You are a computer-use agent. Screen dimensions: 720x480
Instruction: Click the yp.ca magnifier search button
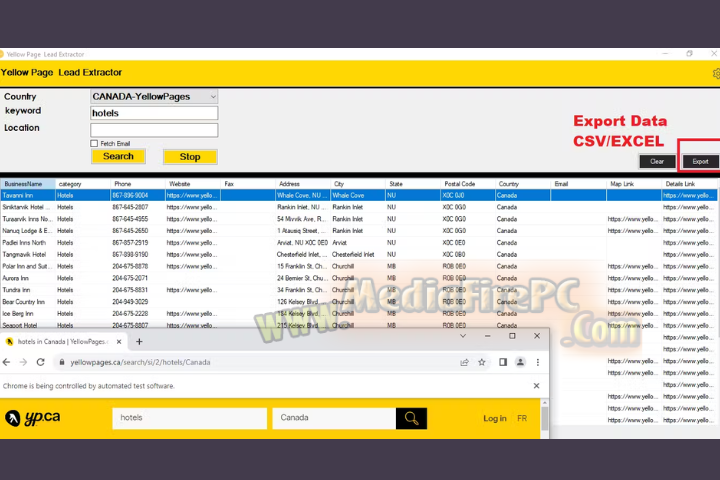click(411, 418)
